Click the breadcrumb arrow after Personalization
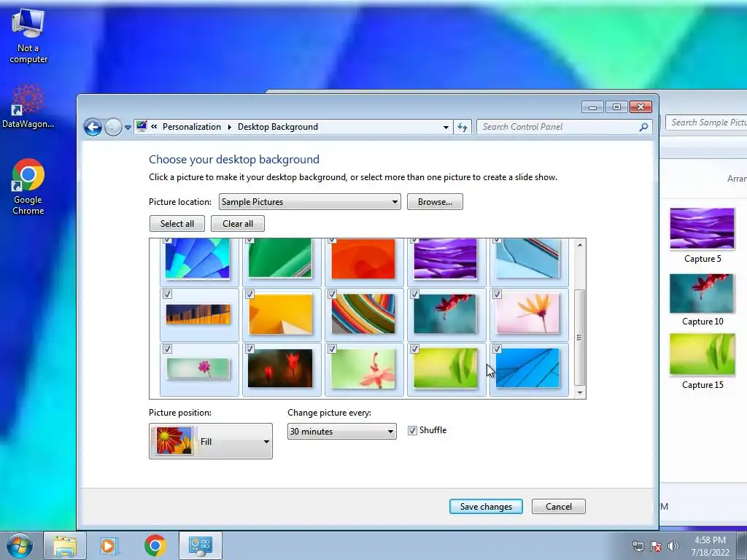The image size is (747, 560). tap(229, 127)
